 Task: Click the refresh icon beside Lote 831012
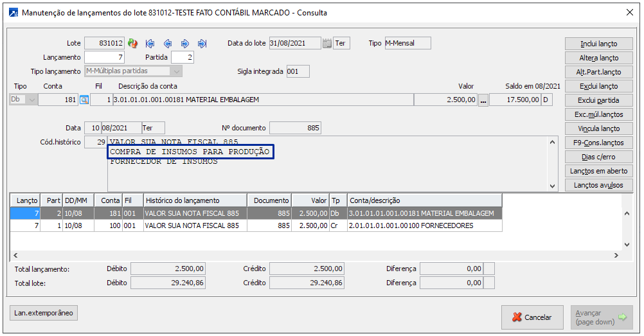point(132,43)
